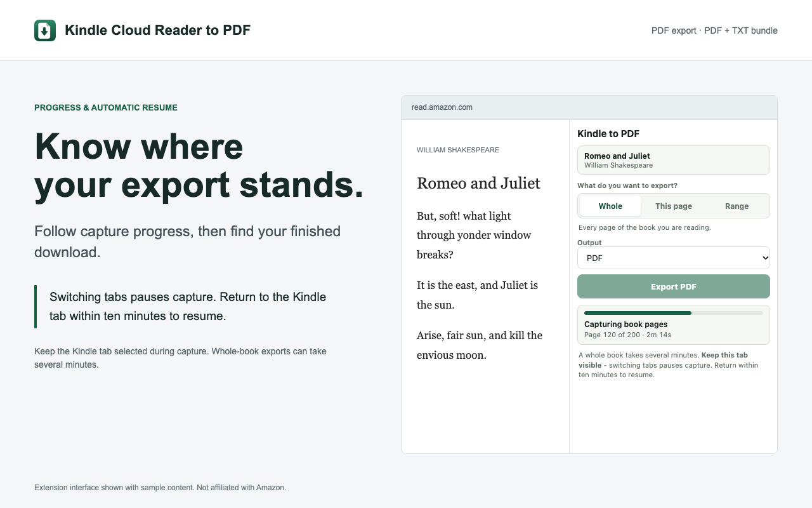Viewport: 812px width, 508px height.
Task: Click the read.amazon.com address bar
Action: (x=589, y=107)
